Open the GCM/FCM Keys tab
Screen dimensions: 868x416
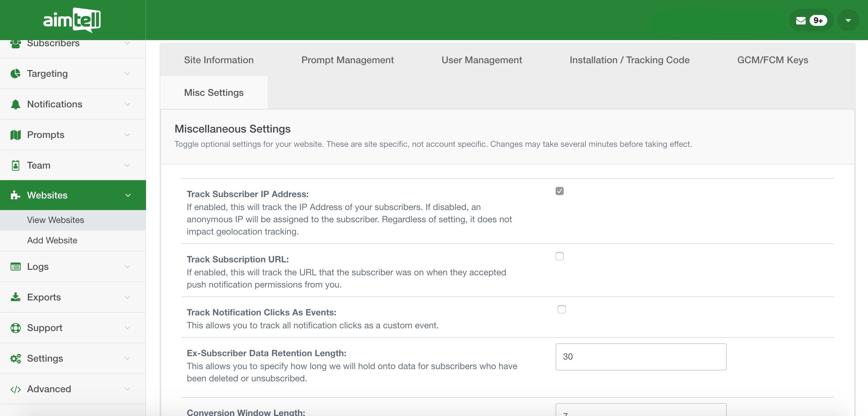[773, 60]
